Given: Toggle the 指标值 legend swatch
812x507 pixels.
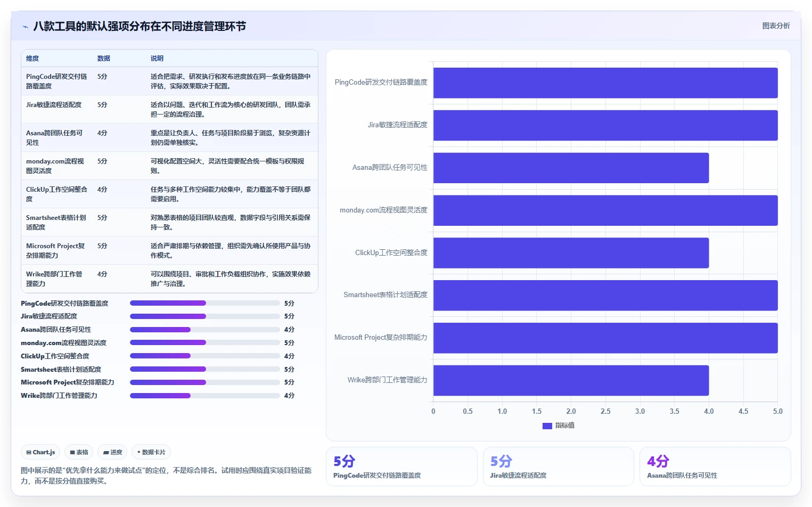Looking at the screenshot, I should (x=547, y=426).
